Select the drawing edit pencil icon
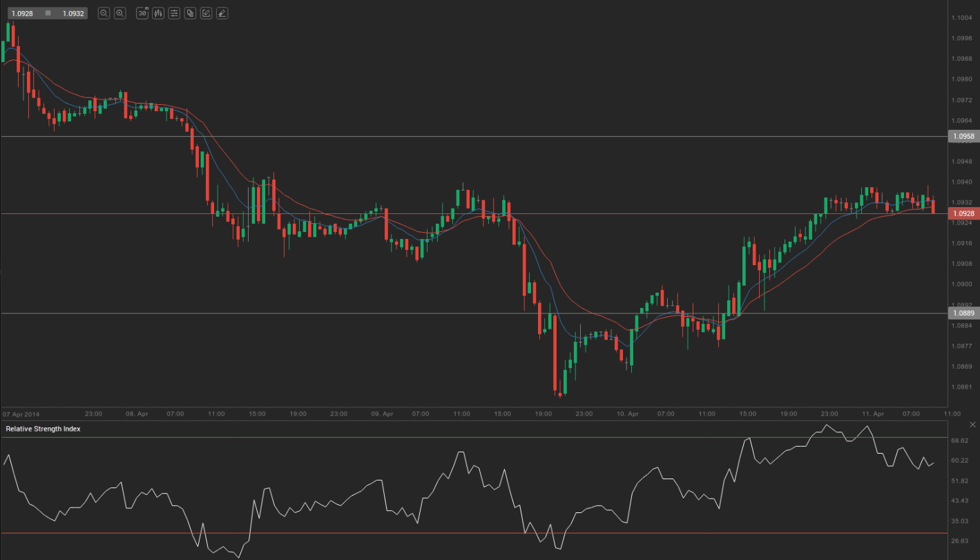980x560 pixels. [x=206, y=13]
